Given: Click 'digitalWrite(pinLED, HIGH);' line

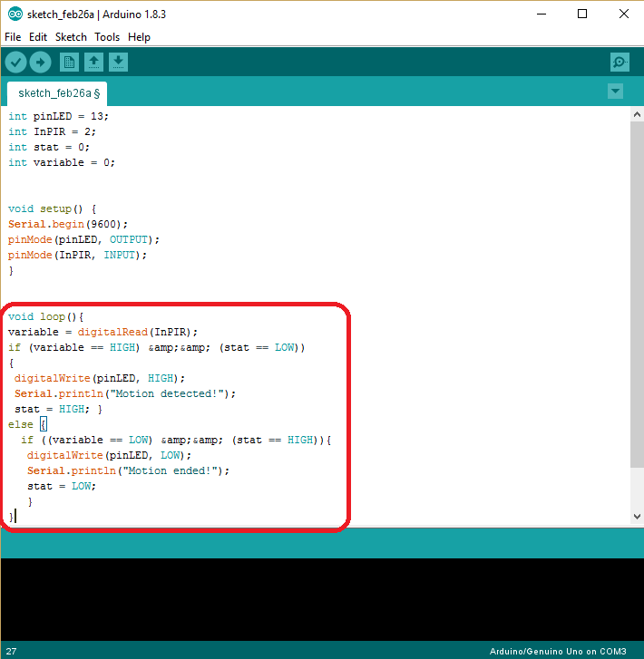Looking at the screenshot, I should (100, 379).
